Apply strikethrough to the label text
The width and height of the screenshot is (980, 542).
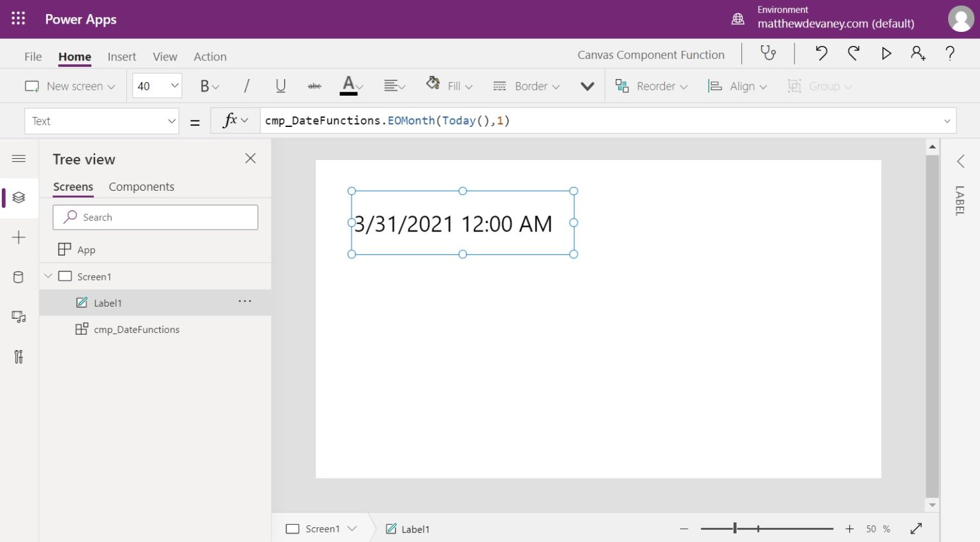click(x=315, y=85)
